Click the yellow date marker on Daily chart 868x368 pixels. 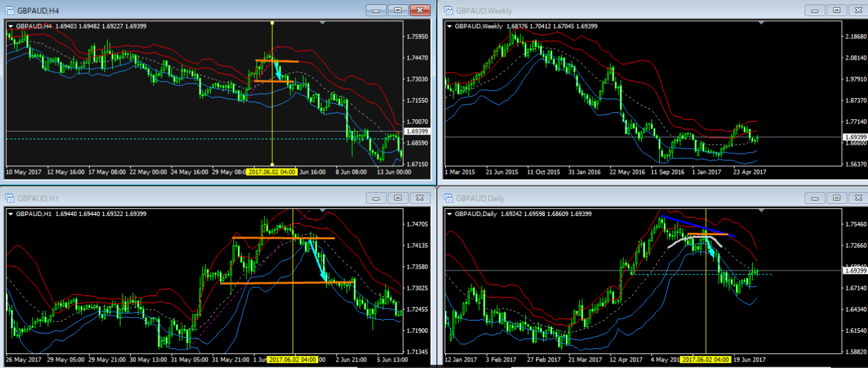(x=705, y=360)
